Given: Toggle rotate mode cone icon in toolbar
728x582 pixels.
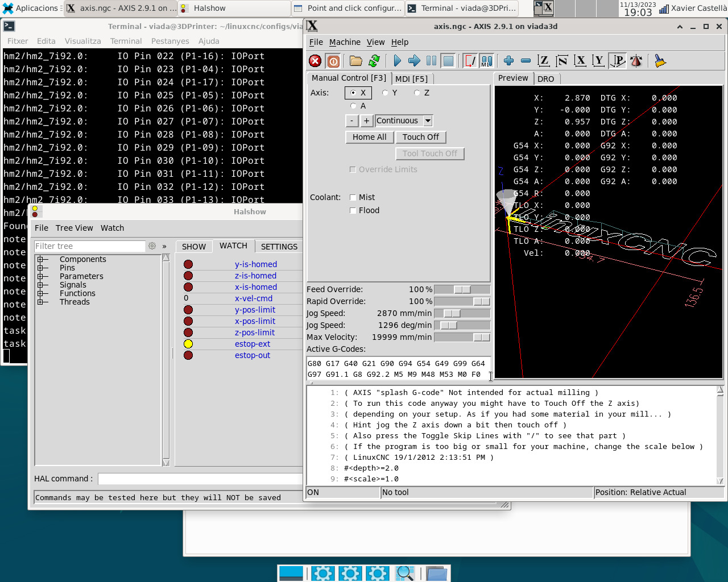Looking at the screenshot, I should point(636,61).
